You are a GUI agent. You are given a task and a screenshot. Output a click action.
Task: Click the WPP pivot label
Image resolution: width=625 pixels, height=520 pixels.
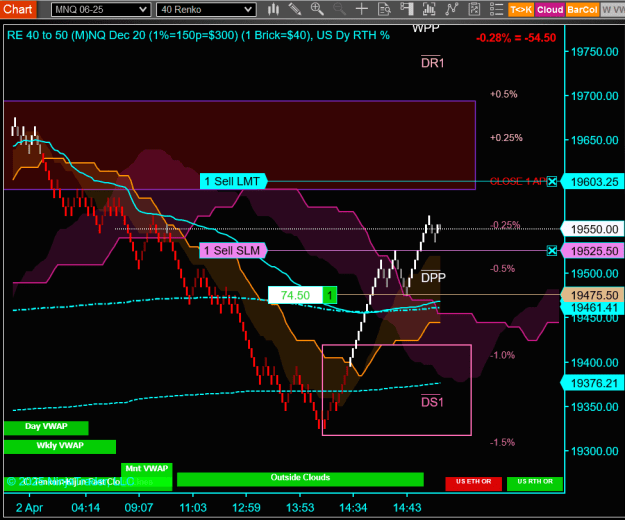click(426, 29)
